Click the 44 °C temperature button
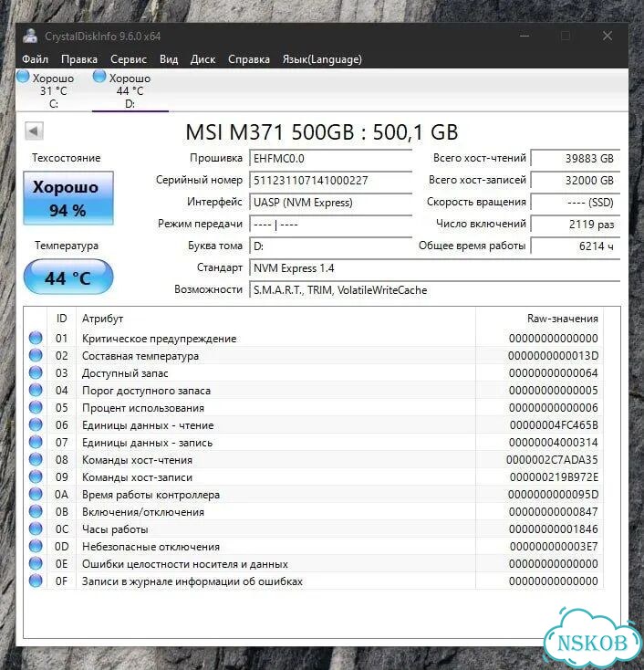 tap(68, 277)
